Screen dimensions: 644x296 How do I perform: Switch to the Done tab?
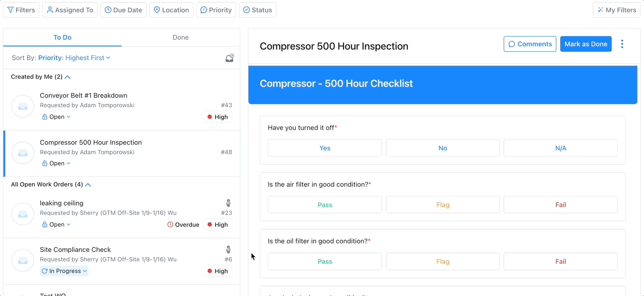[x=180, y=37]
